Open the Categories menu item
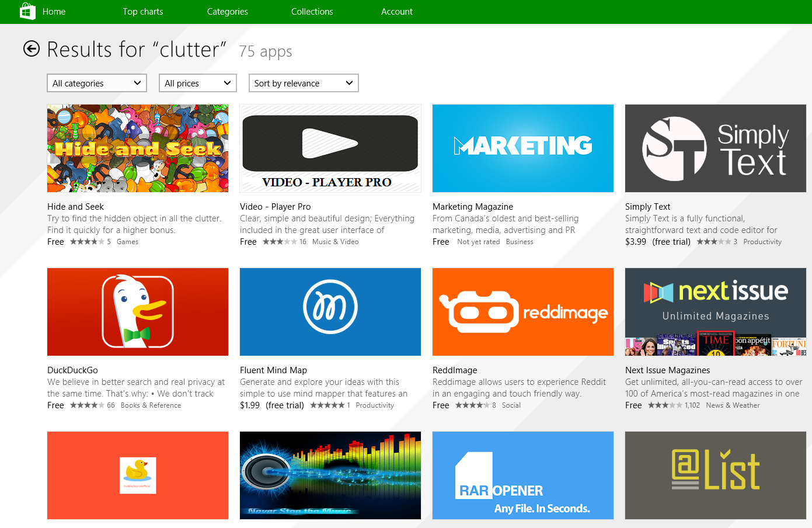The image size is (812, 528). (x=227, y=12)
